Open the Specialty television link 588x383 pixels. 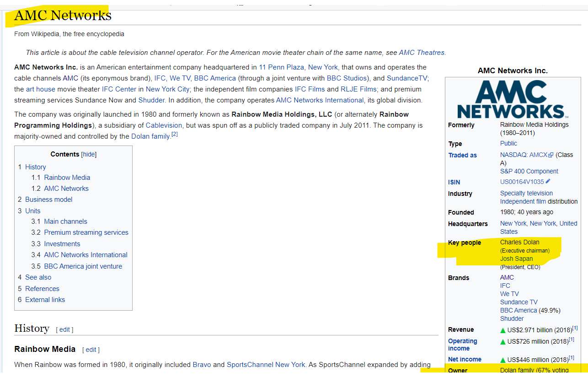point(526,193)
